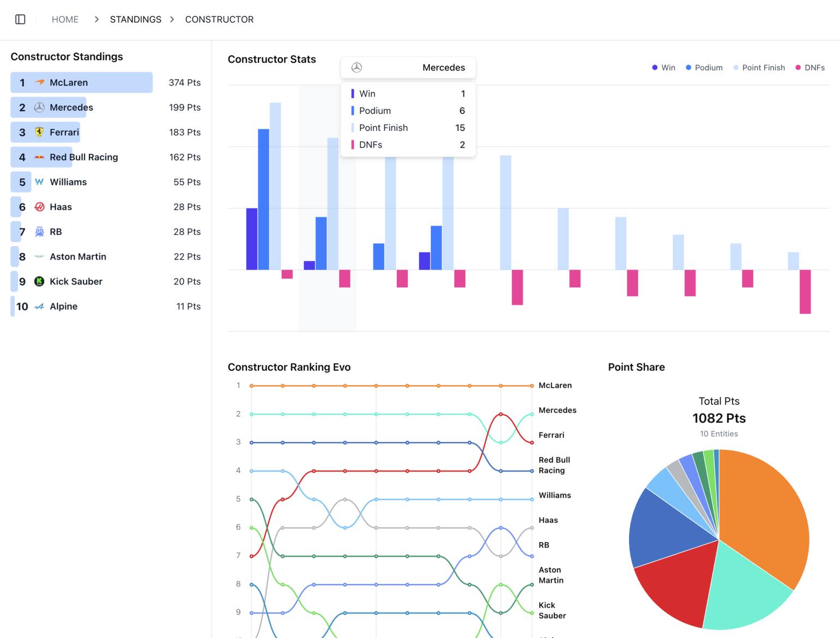Open the STANDINGS breadcrumb
This screenshot has height=638, width=840.
(x=136, y=19)
